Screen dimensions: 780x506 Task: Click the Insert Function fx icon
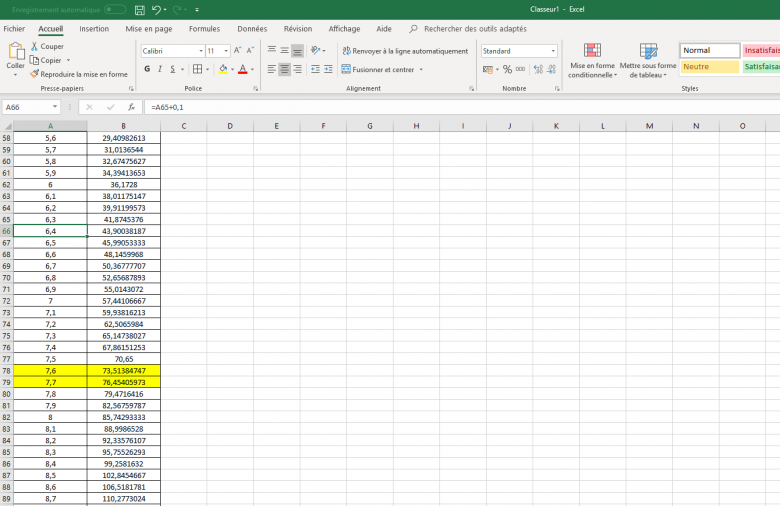[x=131, y=107]
